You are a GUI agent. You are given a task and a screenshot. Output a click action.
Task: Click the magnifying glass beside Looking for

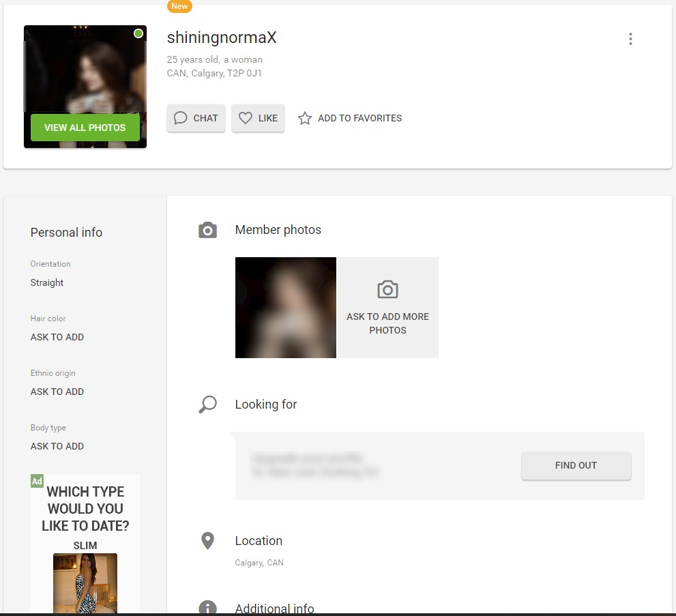(x=207, y=405)
